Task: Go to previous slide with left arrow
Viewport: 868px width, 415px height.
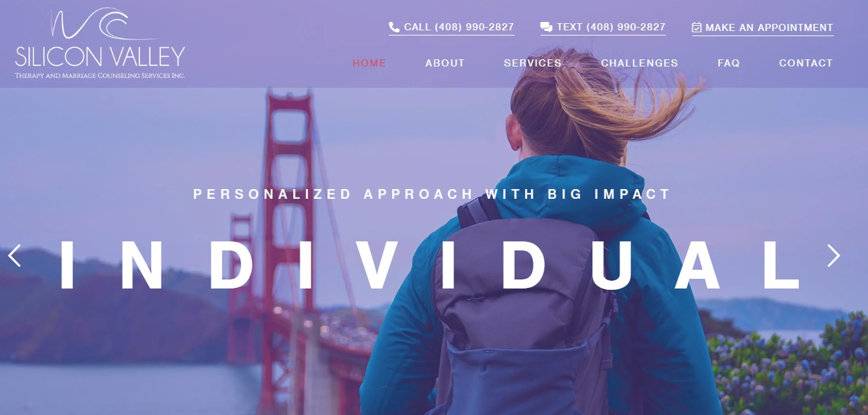Action: pyautogui.click(x=14, y=256)
